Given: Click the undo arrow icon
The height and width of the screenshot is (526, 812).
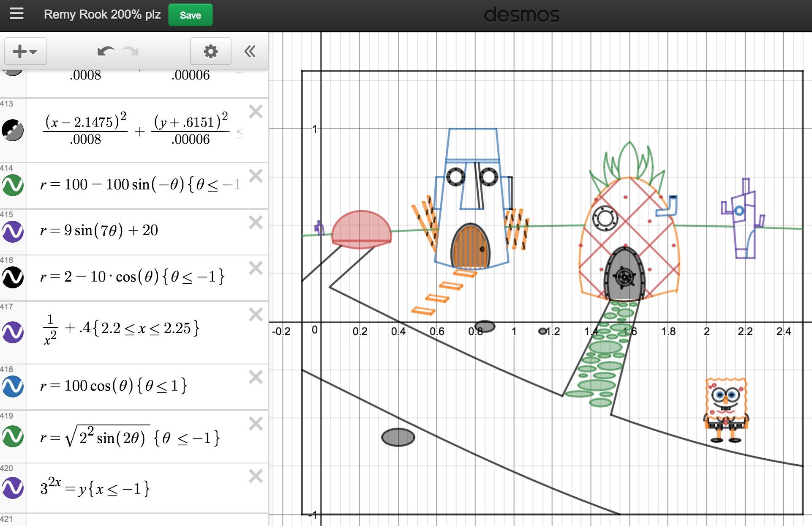Looking at the screenshot, I should tap(105, 52).
